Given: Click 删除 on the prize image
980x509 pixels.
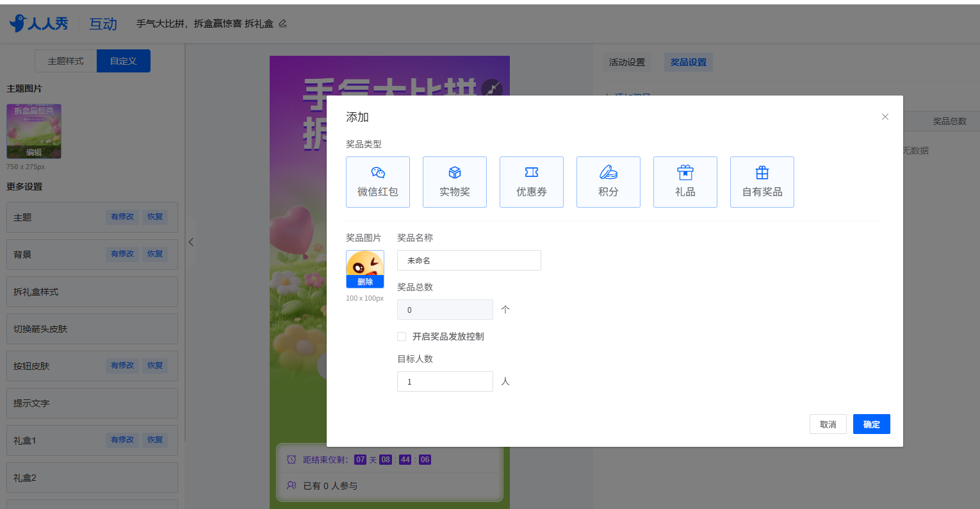Looking at the screenshot, I should click(365, 282).
